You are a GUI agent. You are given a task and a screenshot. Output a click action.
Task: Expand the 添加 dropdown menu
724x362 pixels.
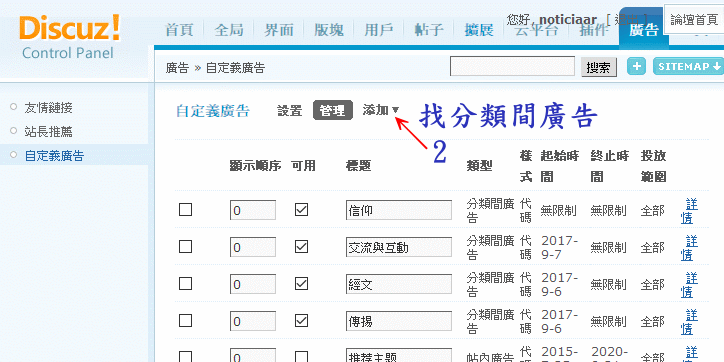coord(380,110)
